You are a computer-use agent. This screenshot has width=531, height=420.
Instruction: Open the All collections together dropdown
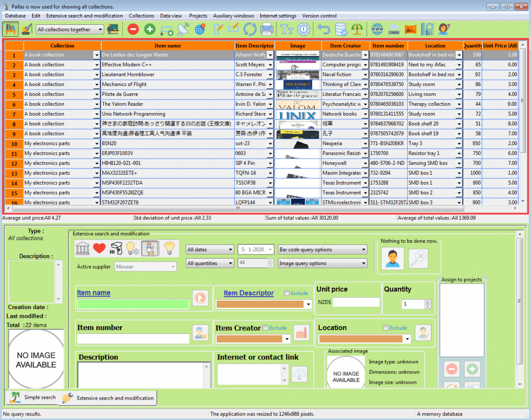(x=70, y=30)
